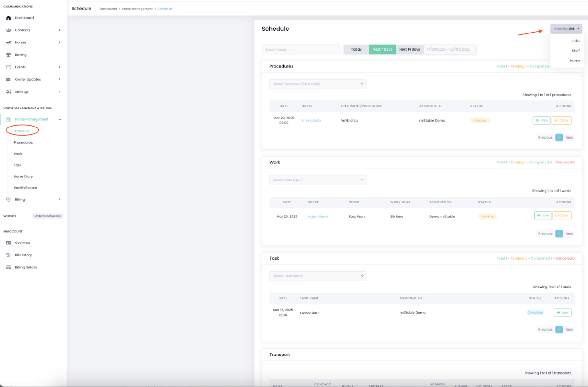Open the Select work type dropdown
588x387 pixels.
pyautogui.click(x=318, y=180)
